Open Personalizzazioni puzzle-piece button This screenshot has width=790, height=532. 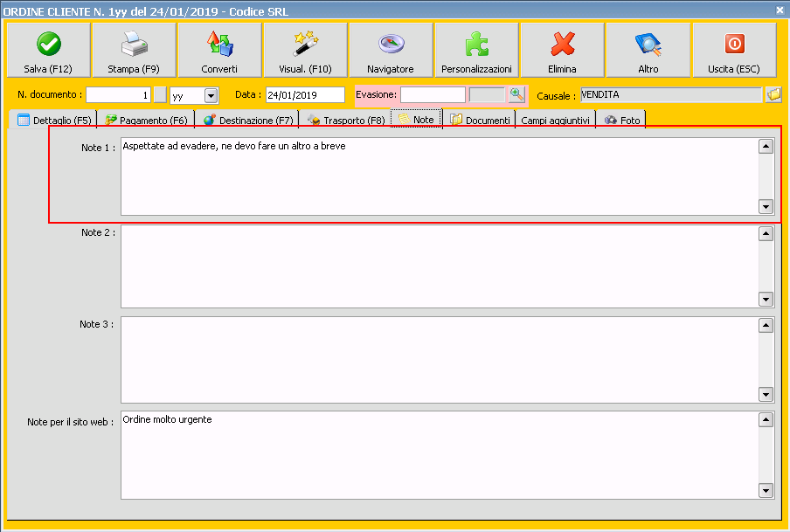point(476,50)
